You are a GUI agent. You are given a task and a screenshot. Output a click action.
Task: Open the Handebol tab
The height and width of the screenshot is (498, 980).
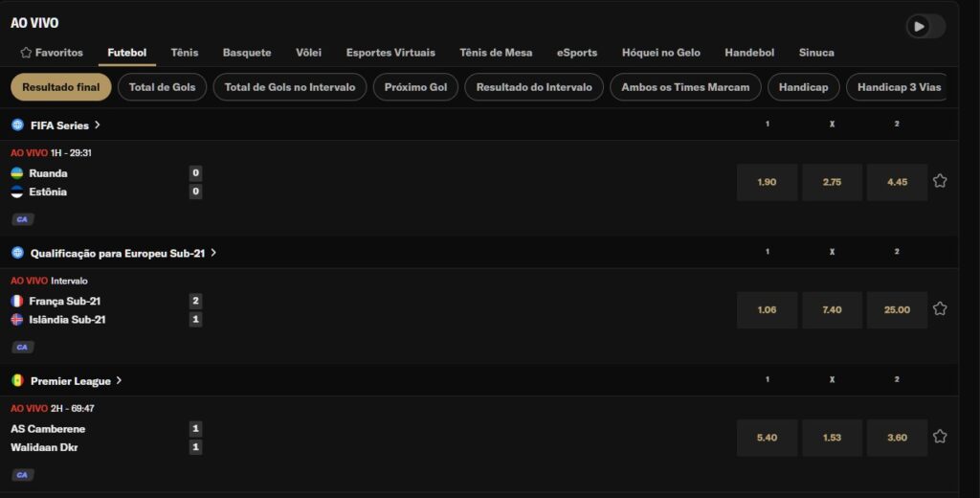[x=749, y=53]
